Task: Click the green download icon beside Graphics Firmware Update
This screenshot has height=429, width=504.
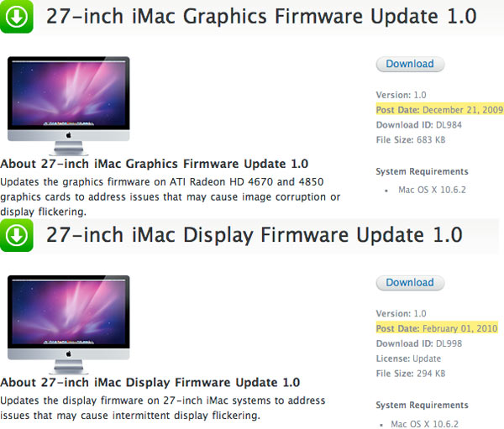Action: [x=17, y=17]
